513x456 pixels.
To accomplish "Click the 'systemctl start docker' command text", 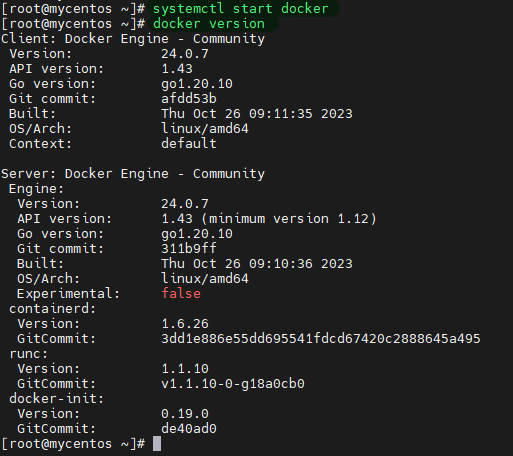I will tap(241, 9).
